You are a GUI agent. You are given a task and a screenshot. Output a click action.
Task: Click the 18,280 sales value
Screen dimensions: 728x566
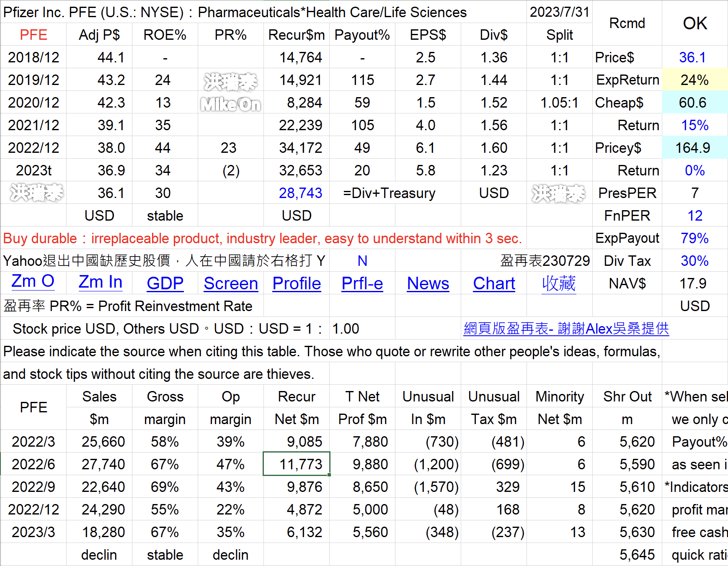[99, 532]
